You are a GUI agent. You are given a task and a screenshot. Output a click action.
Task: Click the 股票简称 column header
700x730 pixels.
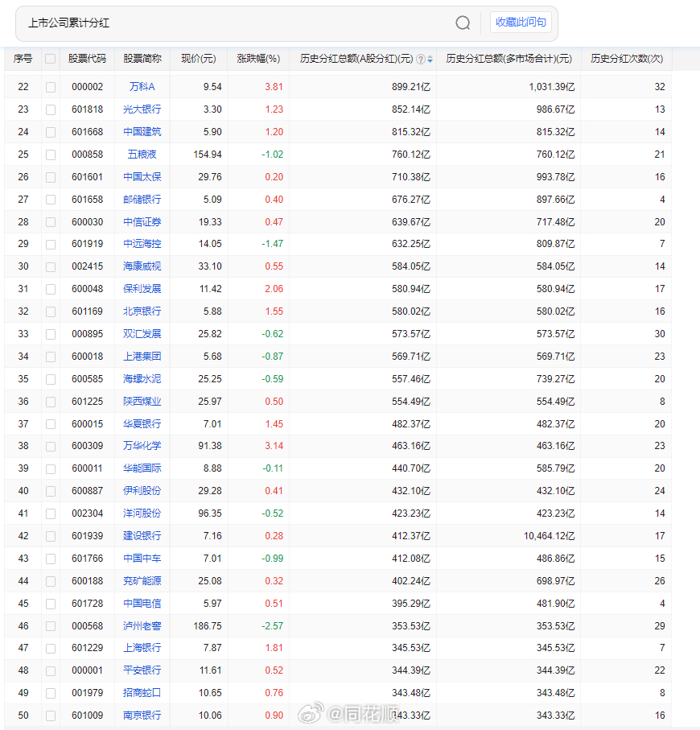click(142, 59)
